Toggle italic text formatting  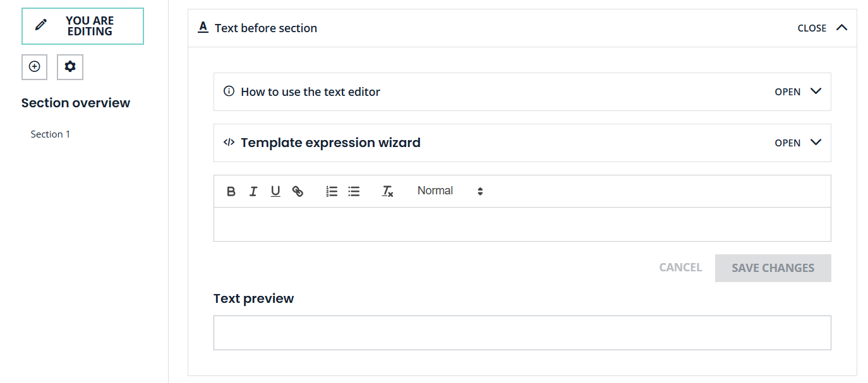click(x=253, y=191)
